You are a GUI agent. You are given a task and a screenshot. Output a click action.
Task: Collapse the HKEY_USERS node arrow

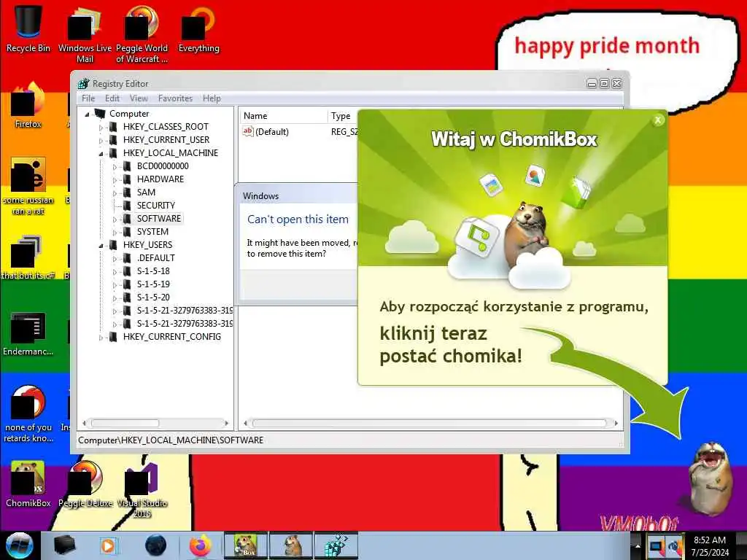101,246
